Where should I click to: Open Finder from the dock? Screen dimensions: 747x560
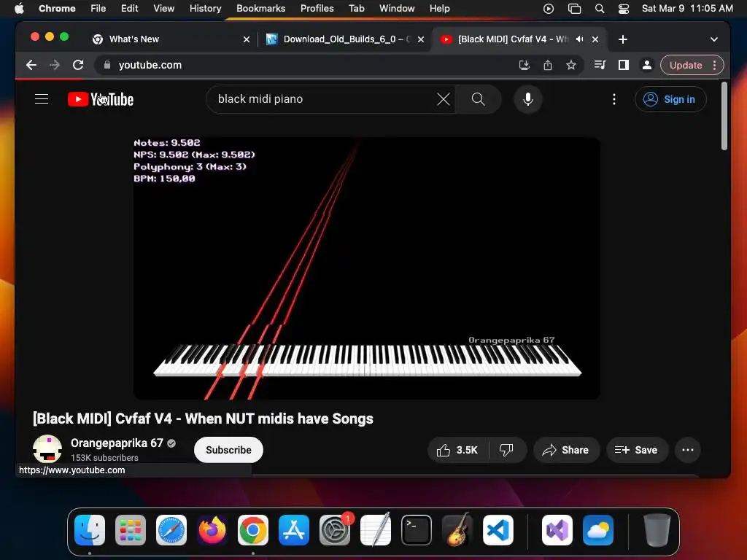click(90, 530)
